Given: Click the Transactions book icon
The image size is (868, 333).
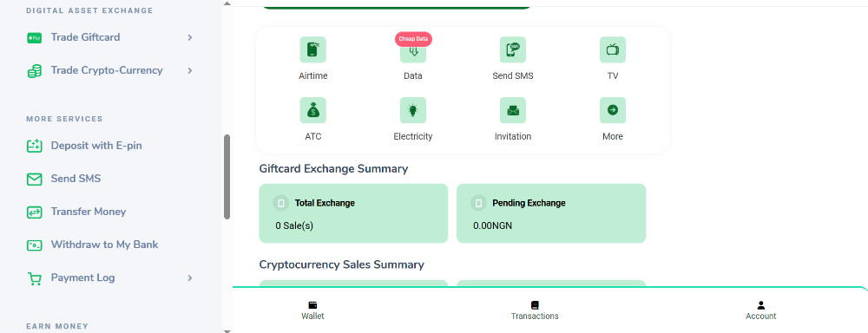Looking at the screenshot, I should (x=535, y=304).
